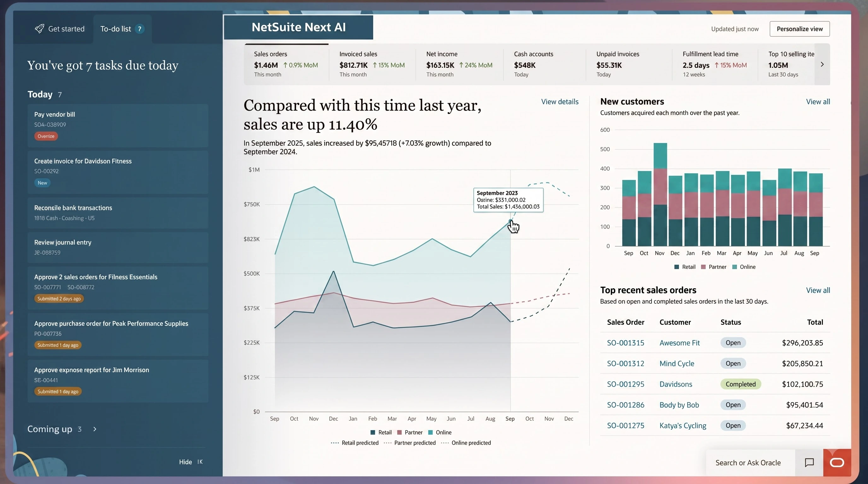Open sales order SO-001275 link

[625, 425]
